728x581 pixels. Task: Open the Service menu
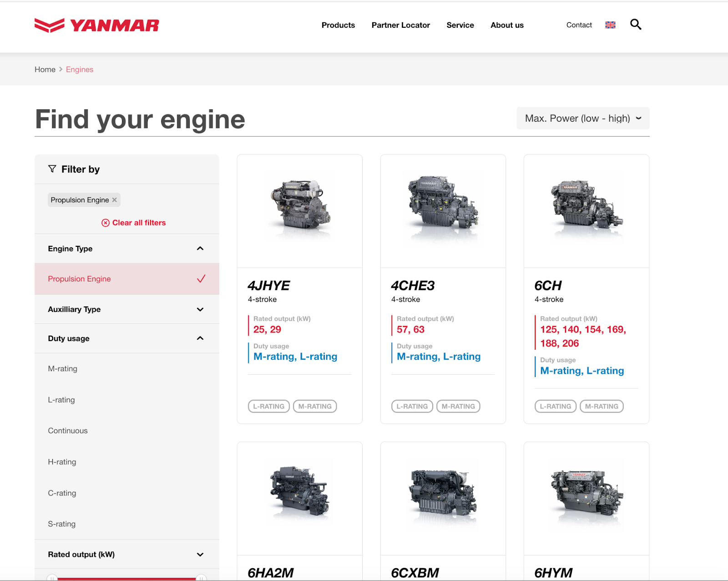tap(460, 25)
